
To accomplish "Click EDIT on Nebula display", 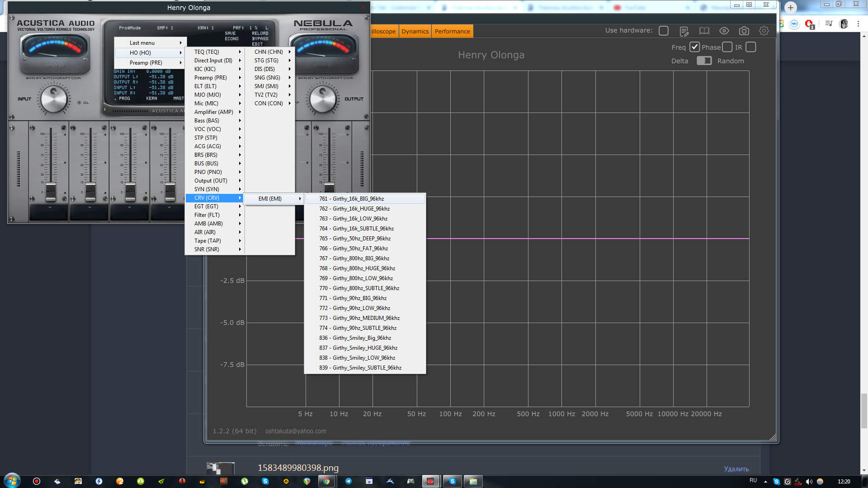I will pyautogui.click(x=257, y=44).
